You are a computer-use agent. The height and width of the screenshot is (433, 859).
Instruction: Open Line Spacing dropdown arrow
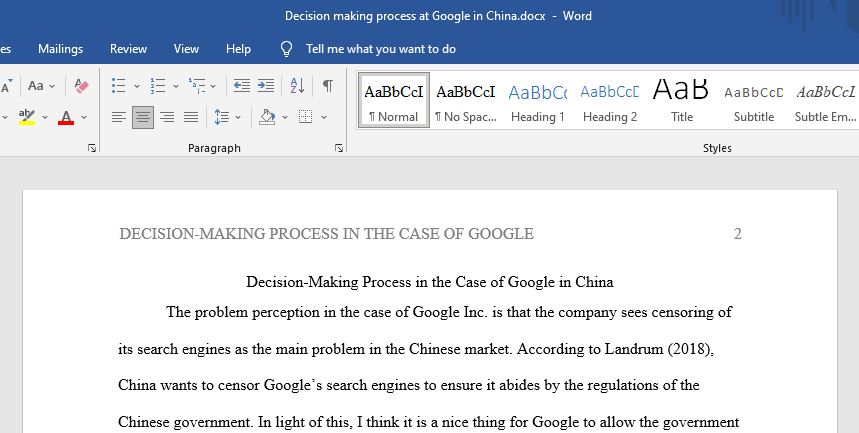click(x=238, y=117)
